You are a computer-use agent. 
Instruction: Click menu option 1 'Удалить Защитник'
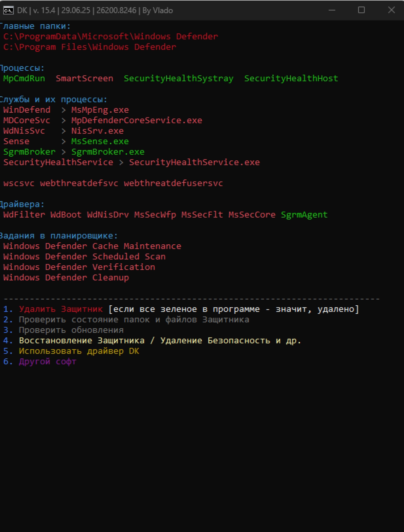(61, 309)
